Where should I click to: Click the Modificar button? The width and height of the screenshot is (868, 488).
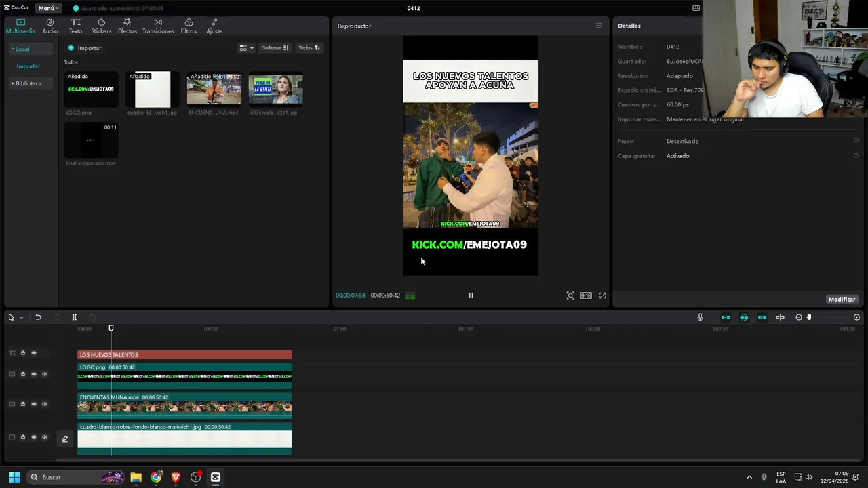click(842, 299)
